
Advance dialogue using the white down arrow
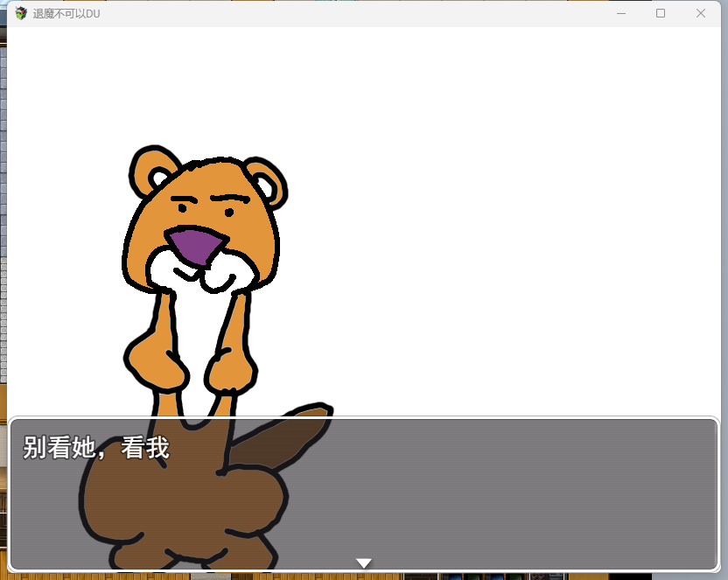pos(363,563)
